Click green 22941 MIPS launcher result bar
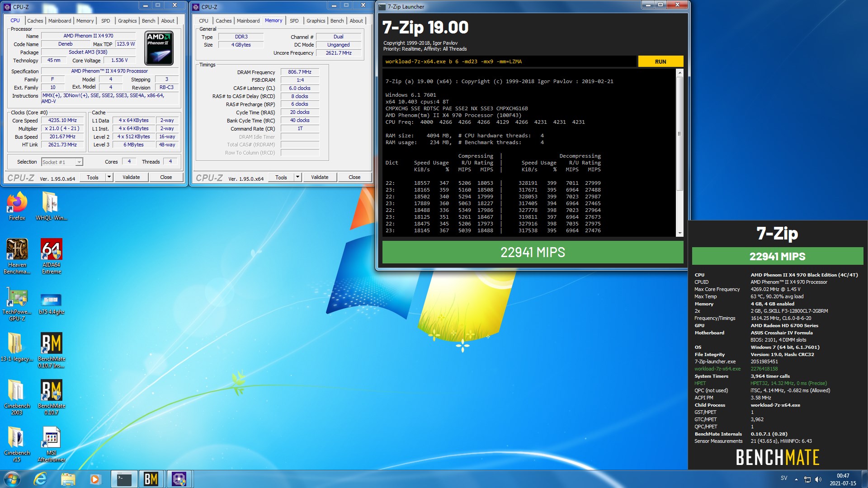Viewport: 868px width, 488px height. (533, 252)
